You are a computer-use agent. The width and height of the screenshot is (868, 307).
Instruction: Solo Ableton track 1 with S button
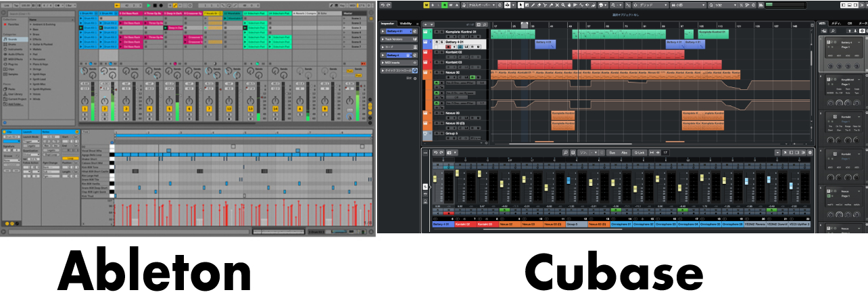click(x=85, y=114)
